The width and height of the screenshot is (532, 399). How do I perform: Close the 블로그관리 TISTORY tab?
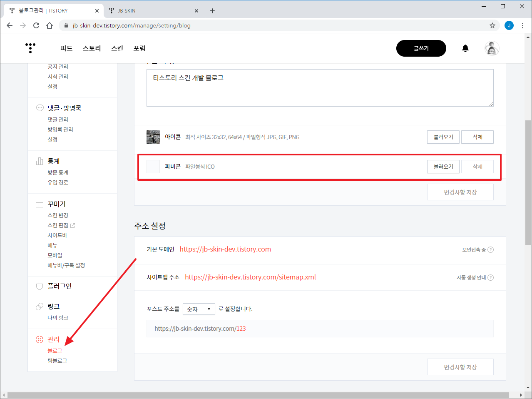click(x=97, y=11)
